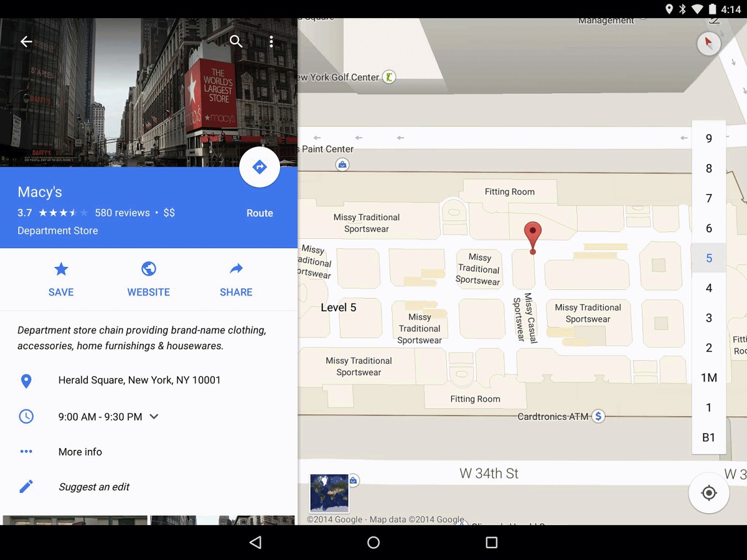
Task: Select floor 1M in level picker
Action: pos(708,378)
